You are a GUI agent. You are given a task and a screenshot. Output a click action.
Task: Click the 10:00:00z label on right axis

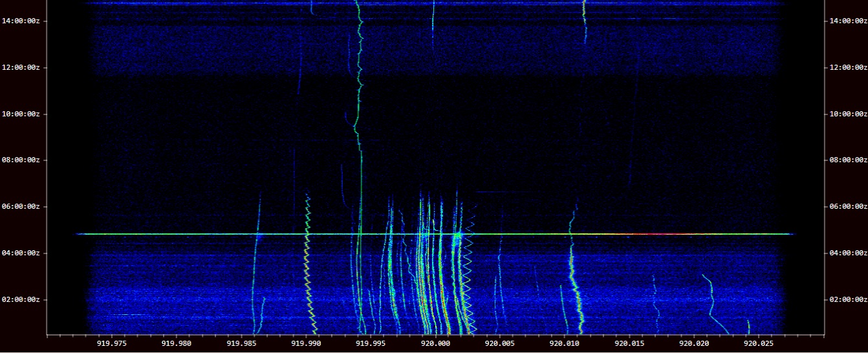849,114
